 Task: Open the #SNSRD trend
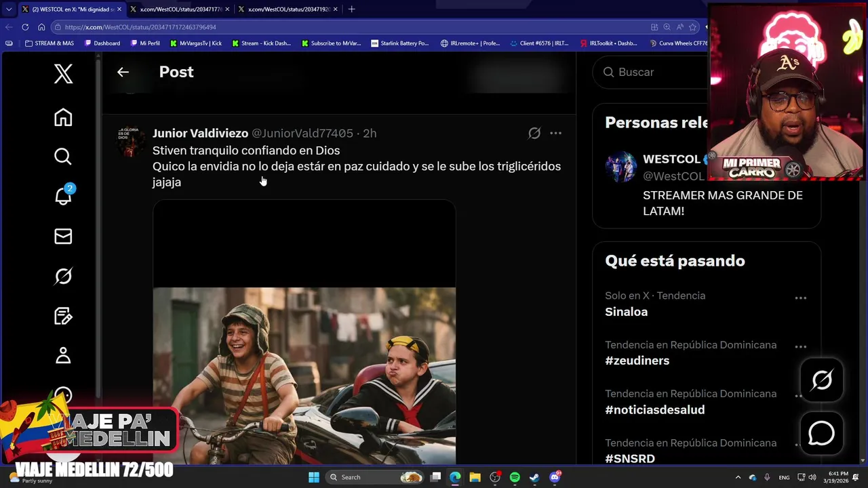[630, 458]
